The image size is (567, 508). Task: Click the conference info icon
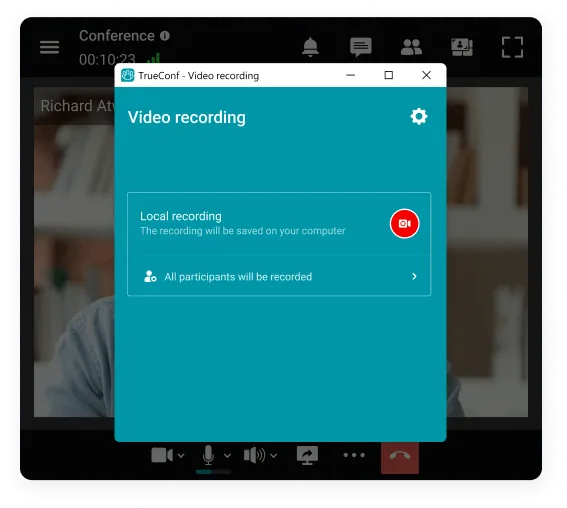point(165,36)
